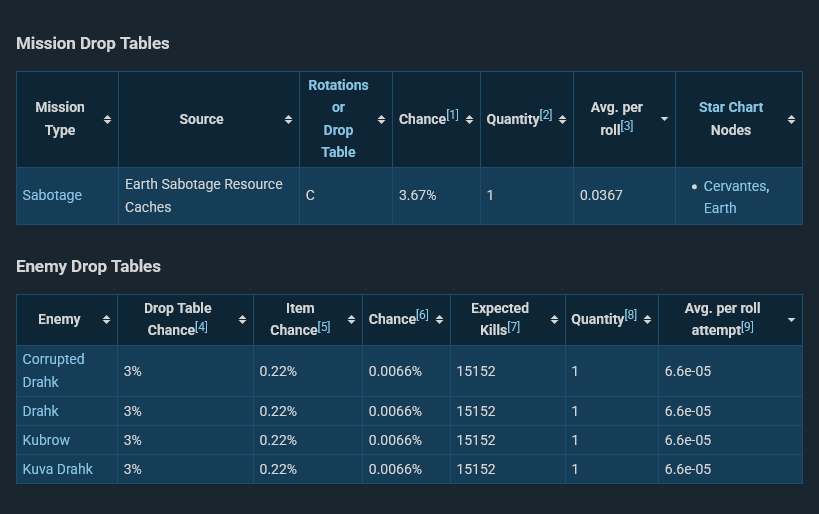This screenshot has width=819, height=514.
Task: Follow Rotations or Drop Table header link
Action: click(338, 119)
